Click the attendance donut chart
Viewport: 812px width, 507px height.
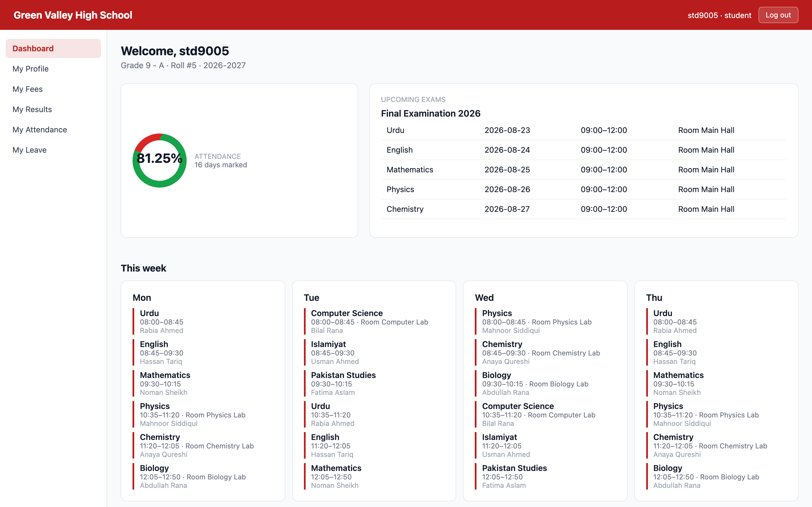[x=159, y=160]
